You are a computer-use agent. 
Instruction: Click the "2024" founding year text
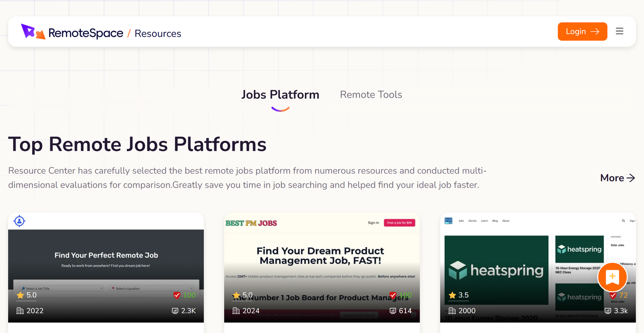pyautogui.click(x=251, y=311)
